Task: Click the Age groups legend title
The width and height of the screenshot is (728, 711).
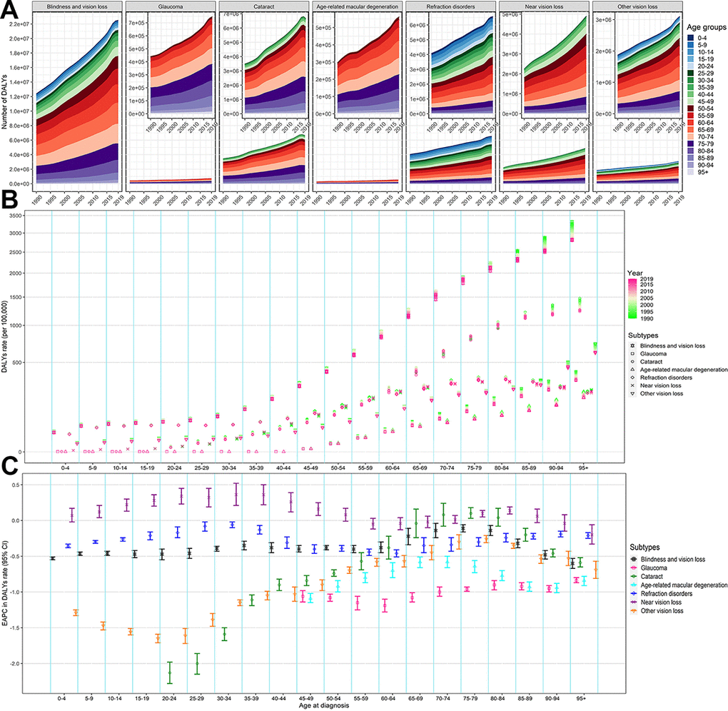Action: click(x=702, y=26)
